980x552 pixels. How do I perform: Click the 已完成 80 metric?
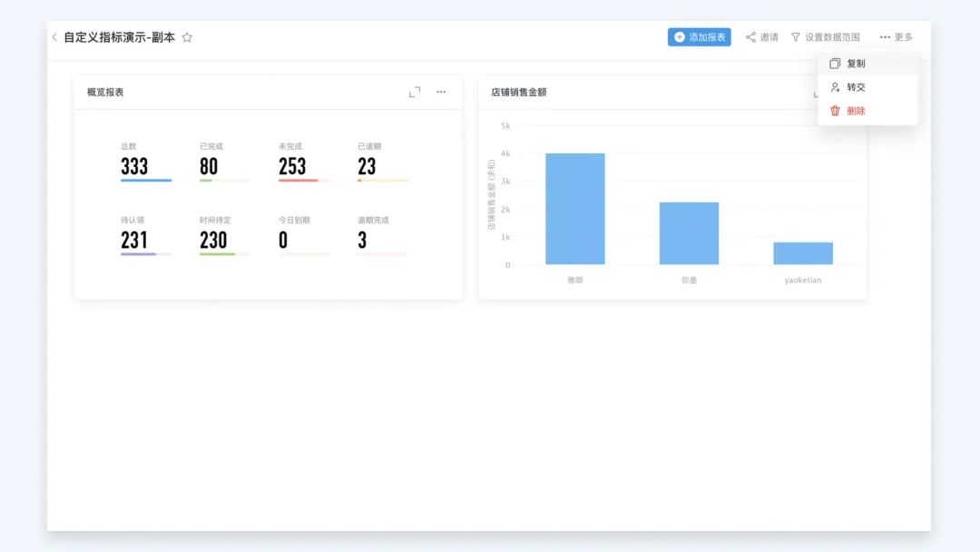click(x=224, y=162)
